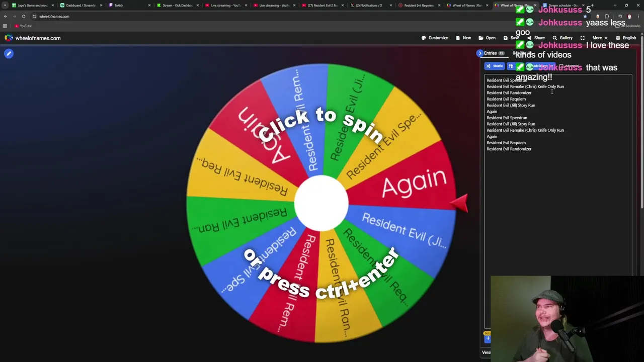The image size is (644, 362).
Task: Expand the More dropdown menu
Action: coord(599,38)
